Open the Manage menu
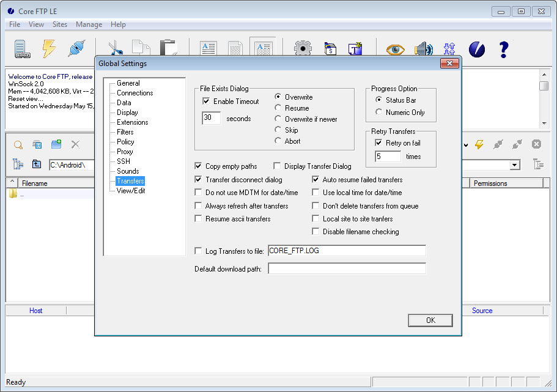The width and height of the screenshot is (557, 392). tap(89, 24)
